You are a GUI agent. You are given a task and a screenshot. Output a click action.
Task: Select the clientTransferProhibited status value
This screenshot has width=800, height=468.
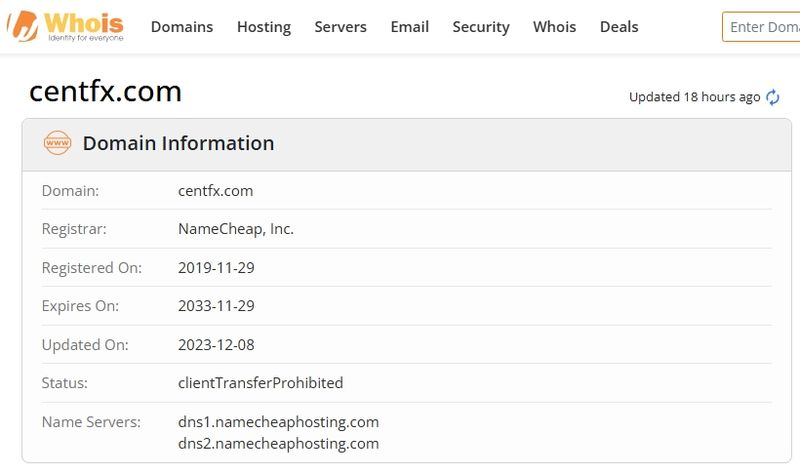coord(261,383)
